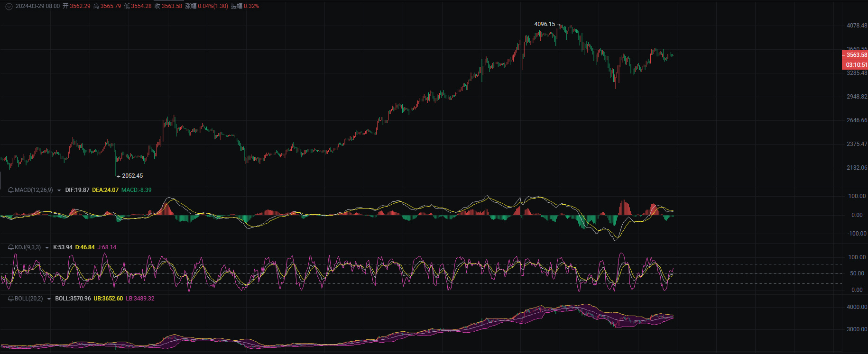Image resolution: width=868 pixels, height=354 pixels.
Task: Open the MACD indicator dropdown arrow
Action: click(x=59, y=191)
